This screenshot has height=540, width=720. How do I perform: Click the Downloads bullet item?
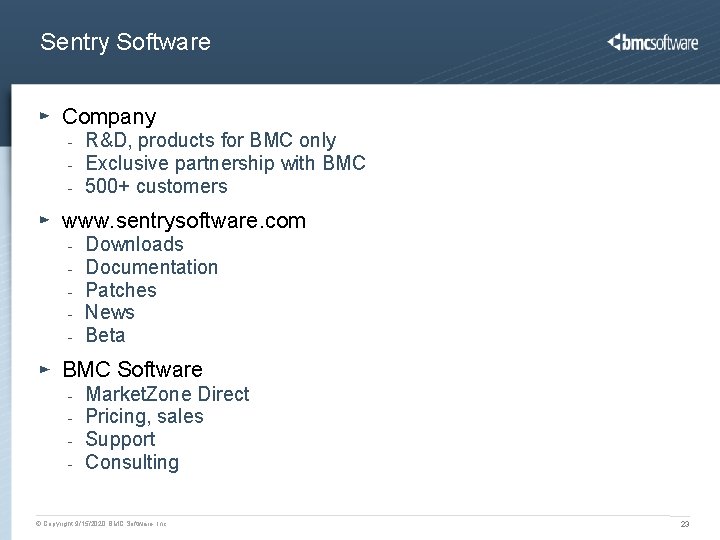[x=135, y=244]
